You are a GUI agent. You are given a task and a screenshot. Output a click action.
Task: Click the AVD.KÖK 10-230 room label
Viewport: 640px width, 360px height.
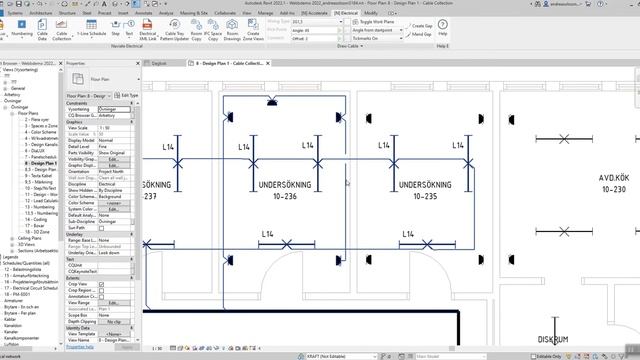614,183
